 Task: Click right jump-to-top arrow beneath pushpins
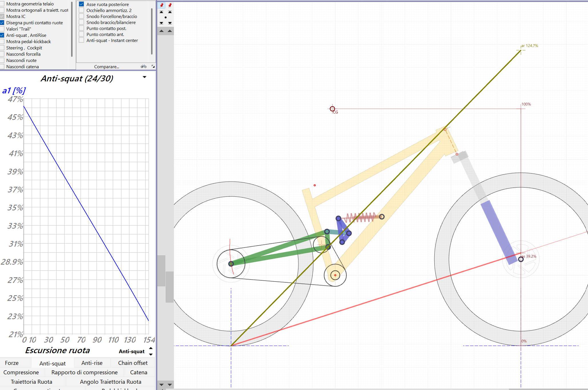pyautogui.click(x=170, y=12)
